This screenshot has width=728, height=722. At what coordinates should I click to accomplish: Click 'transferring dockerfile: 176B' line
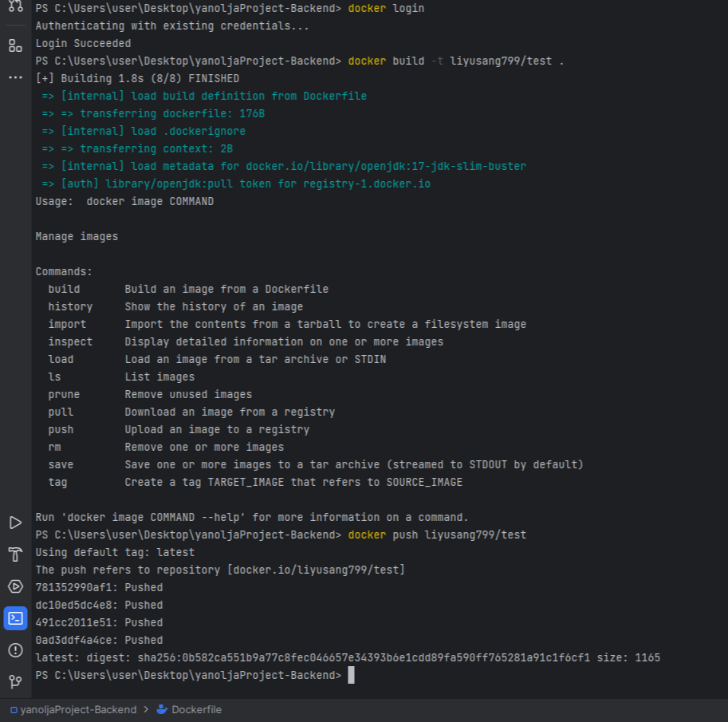[153, 113]
